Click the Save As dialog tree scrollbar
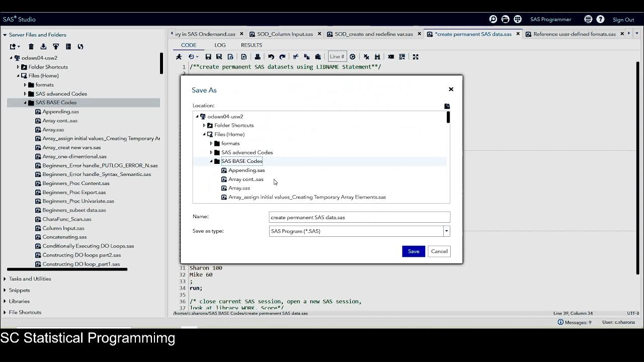 448,118
